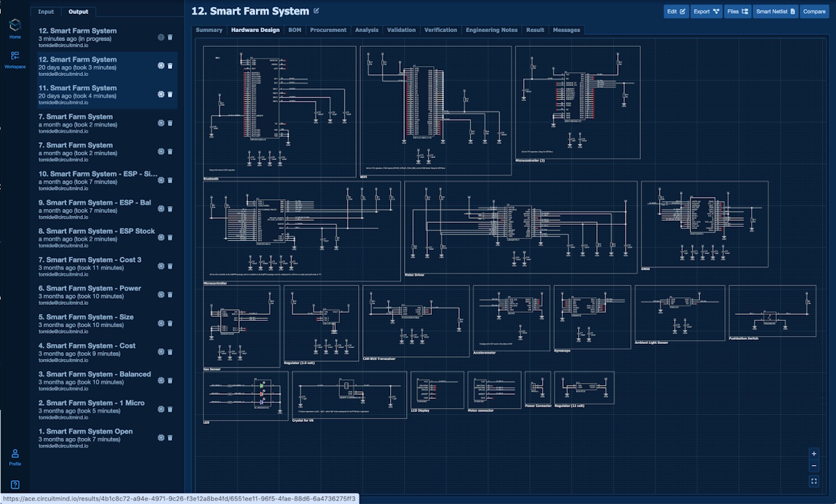Zoom out with the minus icon on canvas
Screen dimensions: 836x504
[x=814, y=465]
